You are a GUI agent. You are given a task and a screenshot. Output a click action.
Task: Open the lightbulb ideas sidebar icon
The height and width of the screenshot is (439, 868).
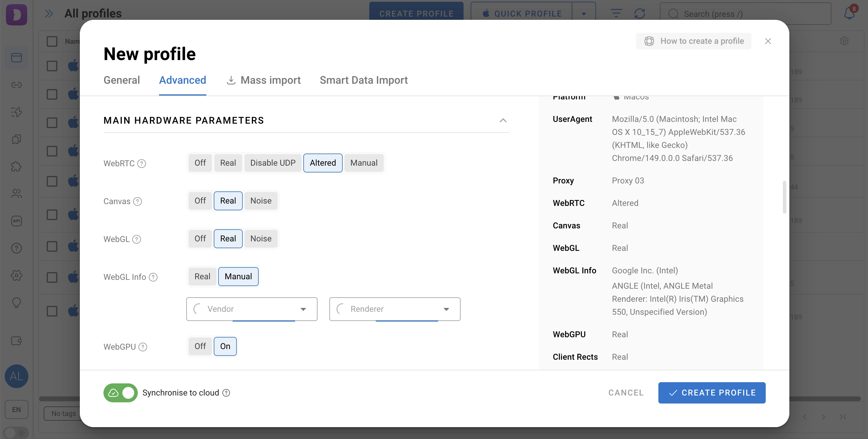point(16,302)
